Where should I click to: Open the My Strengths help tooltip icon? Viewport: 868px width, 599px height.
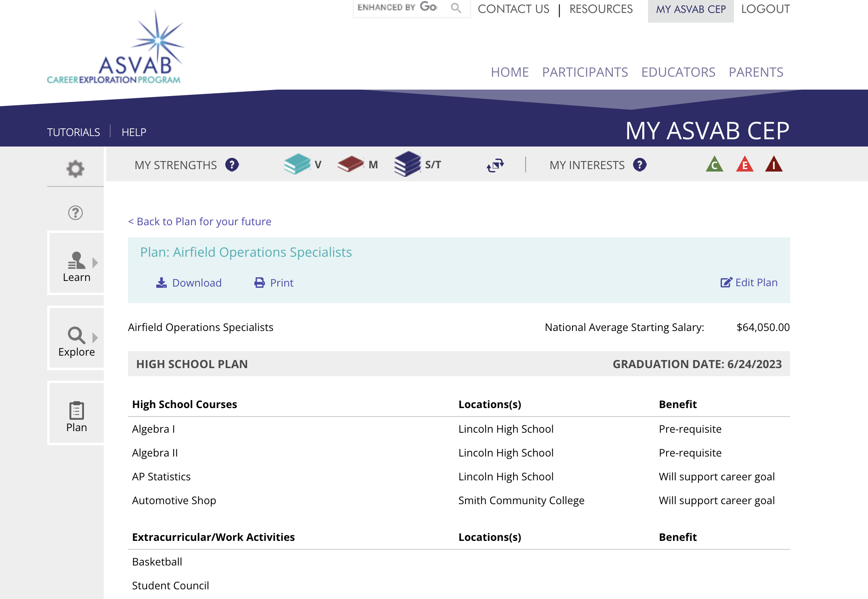[x=232, y=165]
